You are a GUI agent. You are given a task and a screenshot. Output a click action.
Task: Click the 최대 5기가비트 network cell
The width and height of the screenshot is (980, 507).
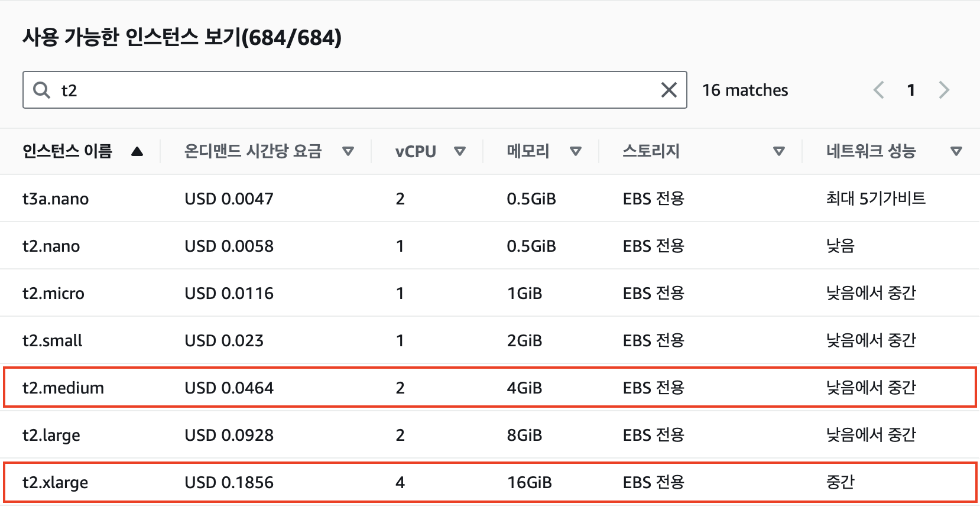coord(876,199)
